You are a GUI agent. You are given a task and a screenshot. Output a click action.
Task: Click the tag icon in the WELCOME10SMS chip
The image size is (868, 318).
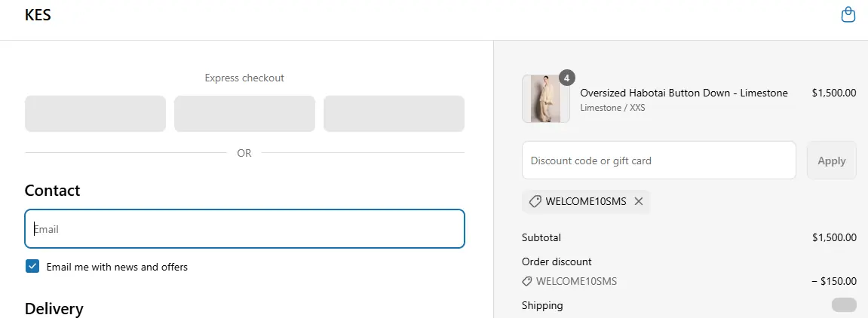(535, 201)
